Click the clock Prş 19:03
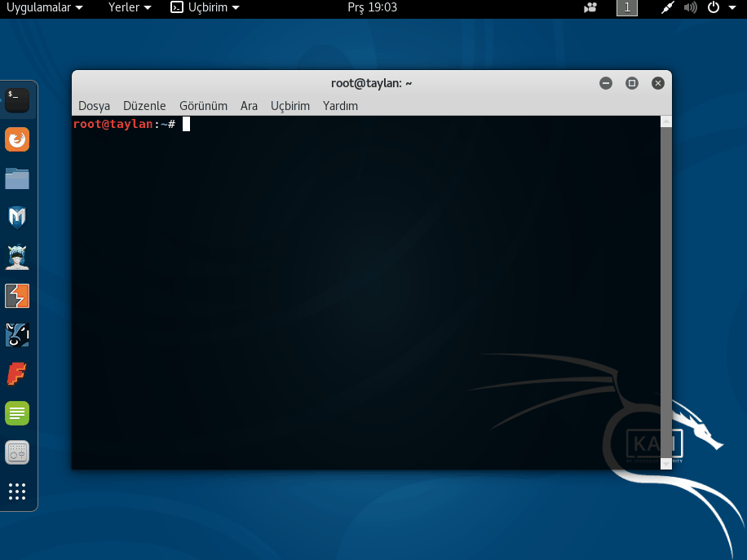 click(372, 7)
